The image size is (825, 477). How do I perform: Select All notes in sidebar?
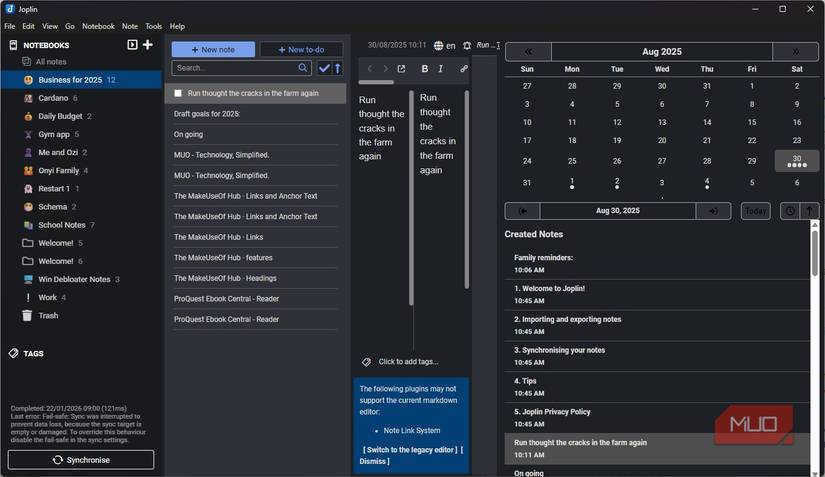pyautogui.click(x=51, y=62)
